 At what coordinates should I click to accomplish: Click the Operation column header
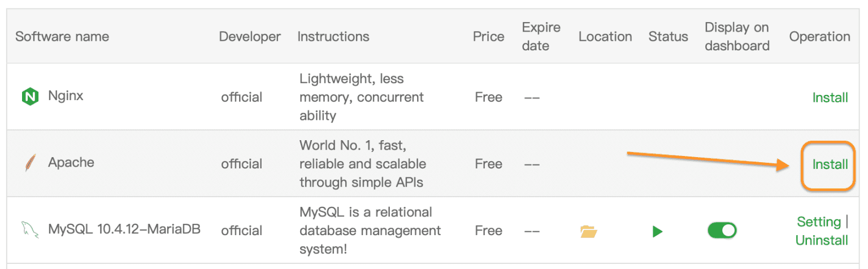click(x=819, y=37)
